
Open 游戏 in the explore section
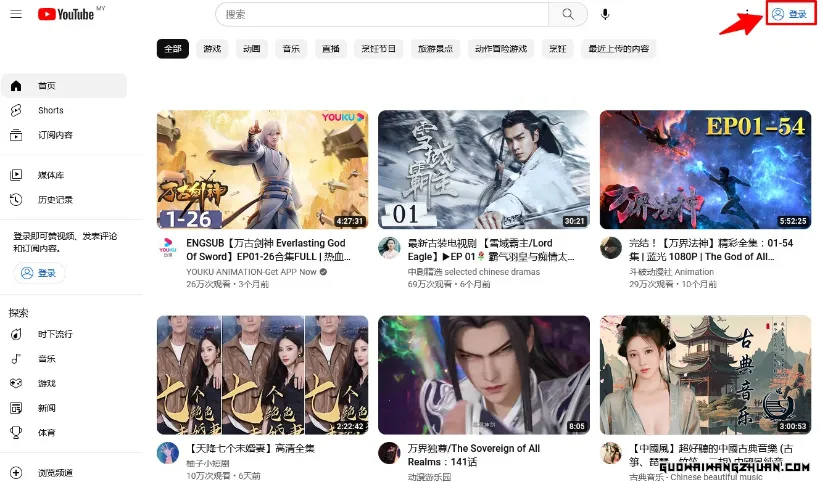coord(64,383)
